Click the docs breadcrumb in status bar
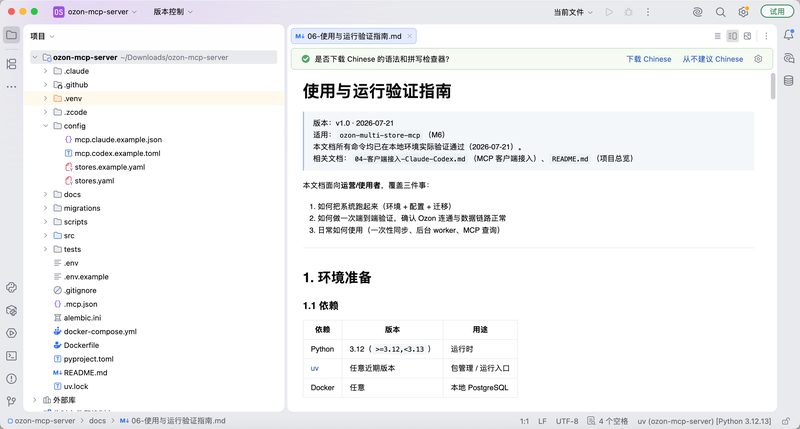This screenshot has width=800, height=429. [x=97, y=421]
